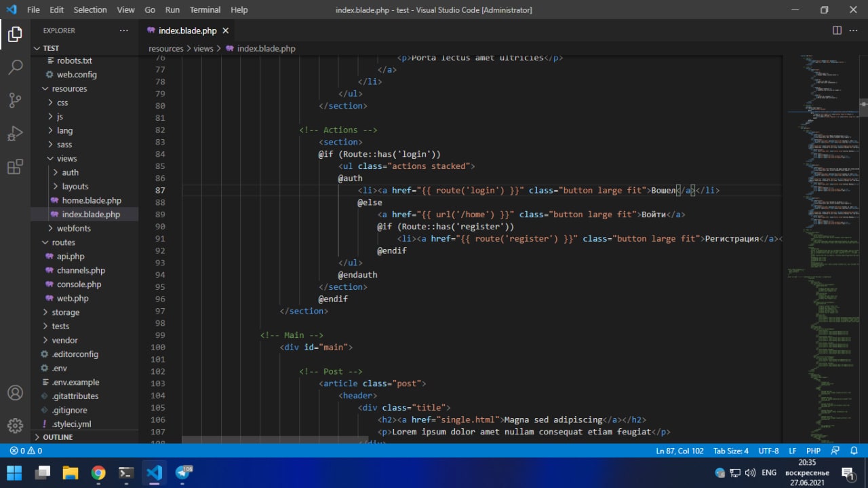The image size is (868, 488).
Task: Open the Source Control view
Action: click(15, 100)
